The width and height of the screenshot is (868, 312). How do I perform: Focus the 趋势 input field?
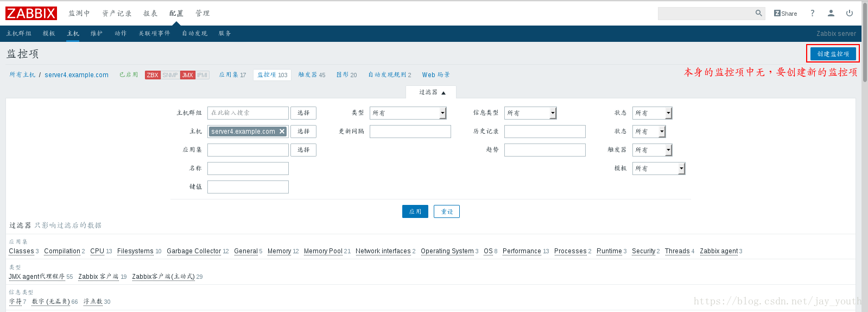point(545,150)
